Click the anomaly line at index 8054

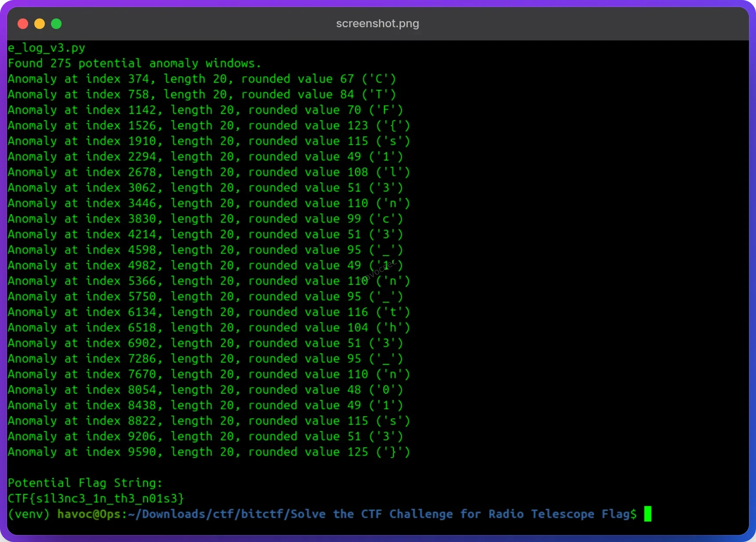click(x=205, y=390)
